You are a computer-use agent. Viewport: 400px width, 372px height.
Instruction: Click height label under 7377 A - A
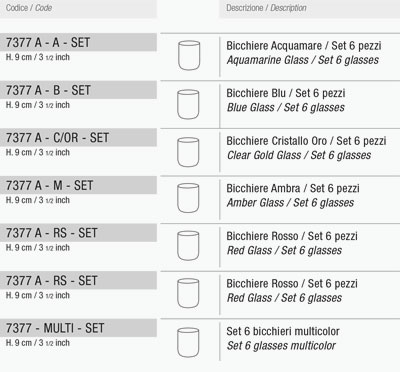(x=38, y=57)
